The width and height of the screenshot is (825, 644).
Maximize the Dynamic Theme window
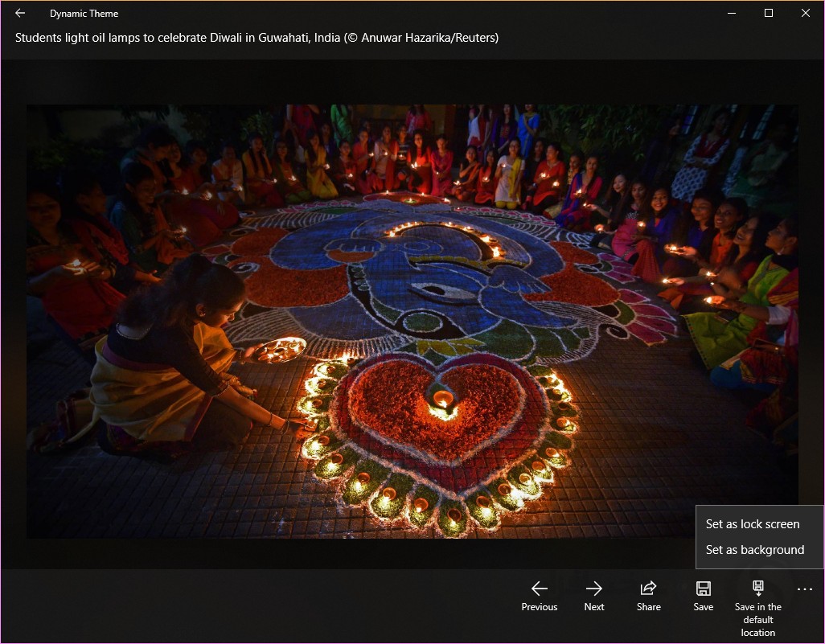coord(769,13)
